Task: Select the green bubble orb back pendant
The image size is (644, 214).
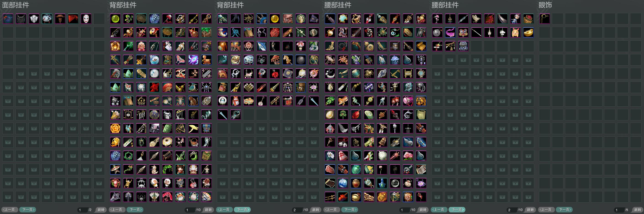Action: [x=115, y=19]
